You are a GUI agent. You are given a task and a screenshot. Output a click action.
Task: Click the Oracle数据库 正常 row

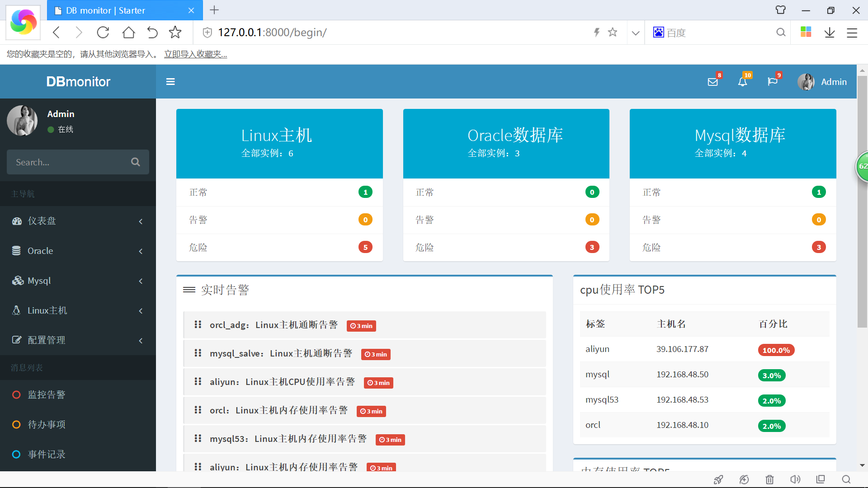tap(506, 192)
